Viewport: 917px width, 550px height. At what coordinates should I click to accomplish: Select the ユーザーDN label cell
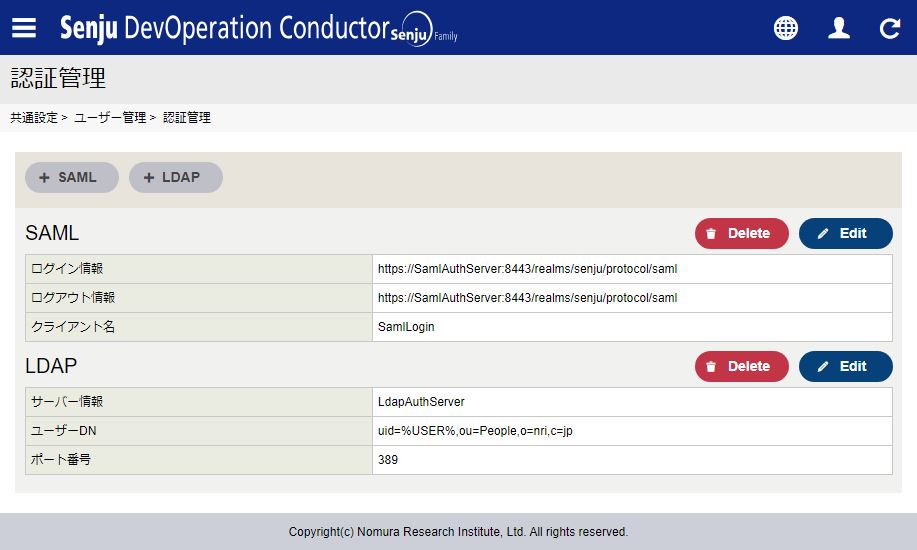(x=199, y=431)
